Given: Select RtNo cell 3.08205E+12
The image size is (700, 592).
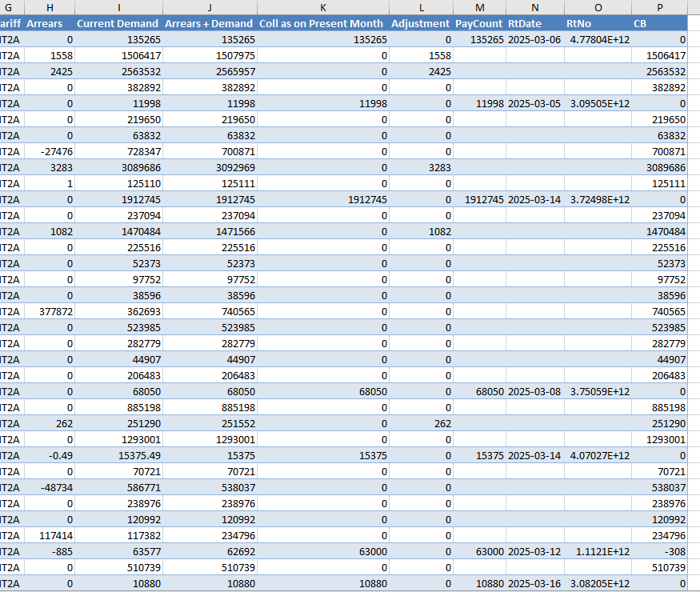Looking at the screenshot, I should click(x=598, y=583).
